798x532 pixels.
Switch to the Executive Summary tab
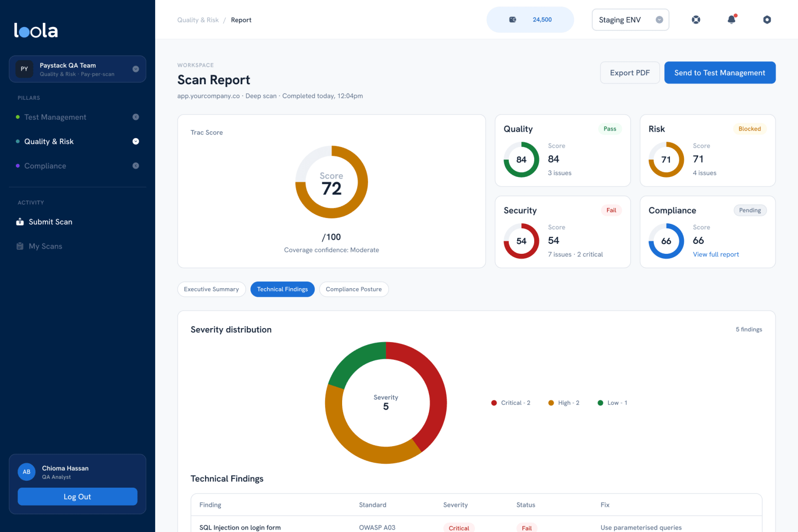coord(211,289)
